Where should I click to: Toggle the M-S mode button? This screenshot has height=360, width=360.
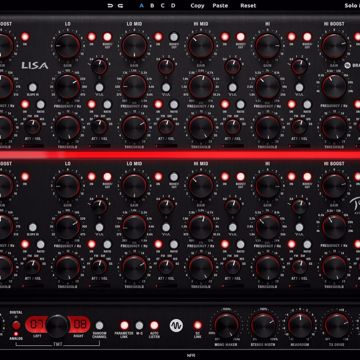[x=139, y=325]
